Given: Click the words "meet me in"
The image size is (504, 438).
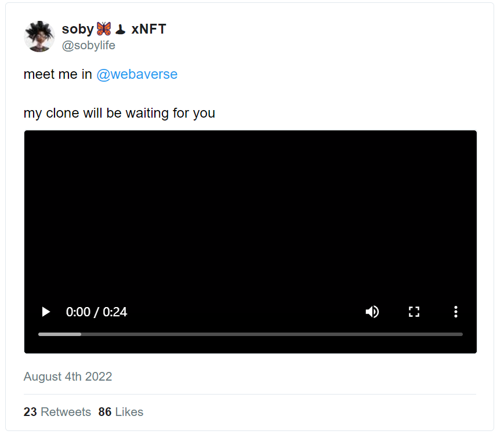Looking at the screenshot, I should pyautogui.click(x=57, y=75).
